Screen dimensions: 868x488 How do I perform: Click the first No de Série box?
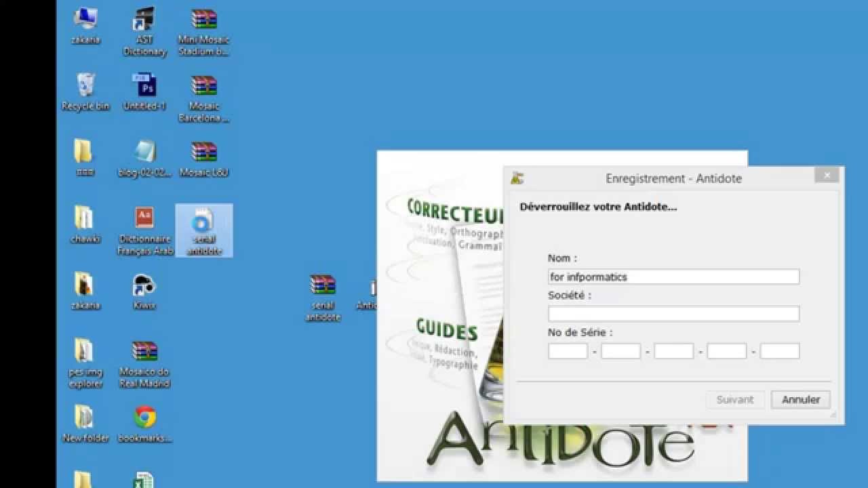568,351
